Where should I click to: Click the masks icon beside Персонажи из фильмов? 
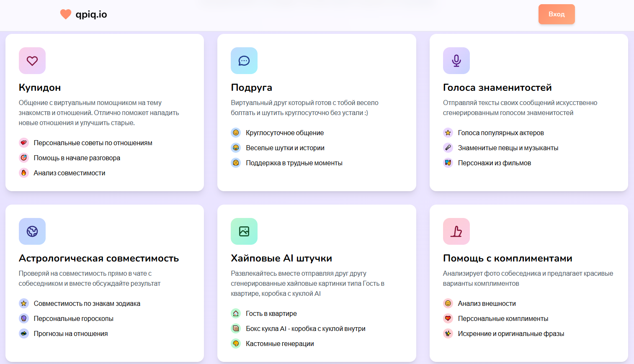pos(448,163)
